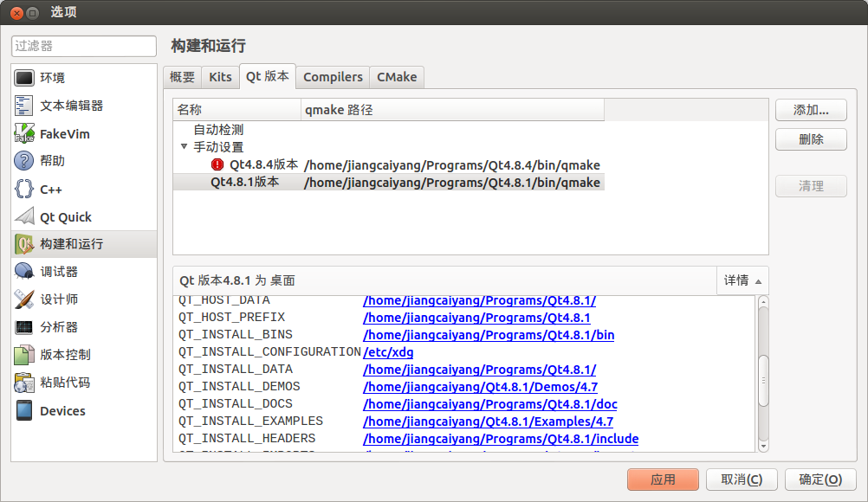The height and width of the screenshot is (502, 868).
Task: Click the Qt4.8.1 qmake path cell
Action: coord(451,182)
